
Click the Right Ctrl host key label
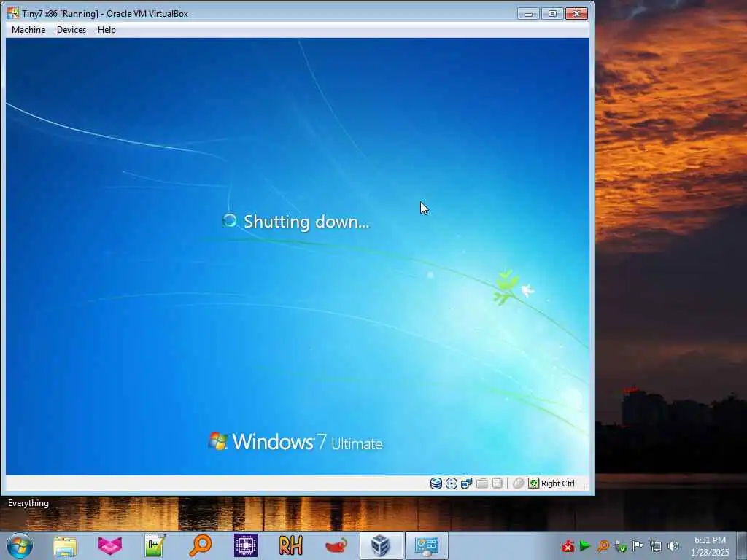[x=558, y=483]
